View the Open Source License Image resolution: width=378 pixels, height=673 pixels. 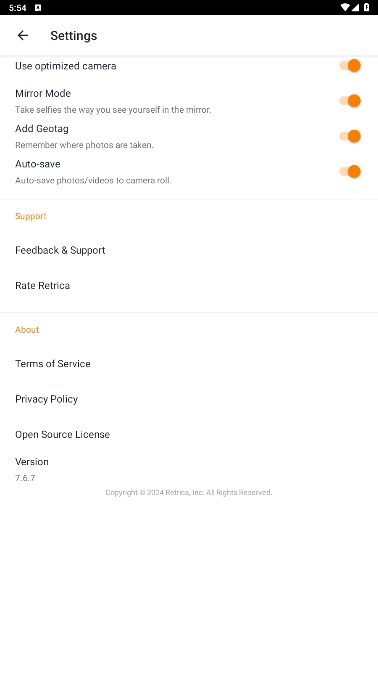(x=189, y=434)
